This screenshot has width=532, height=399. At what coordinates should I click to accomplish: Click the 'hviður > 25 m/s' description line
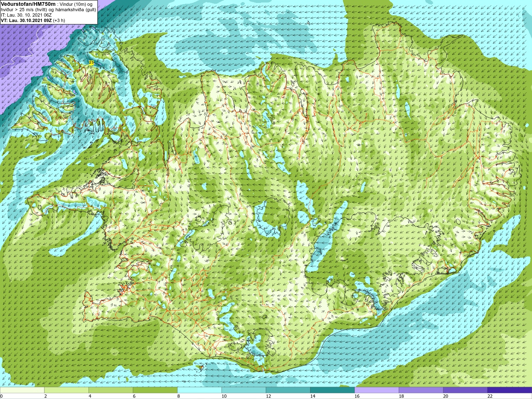click(48, 10)
